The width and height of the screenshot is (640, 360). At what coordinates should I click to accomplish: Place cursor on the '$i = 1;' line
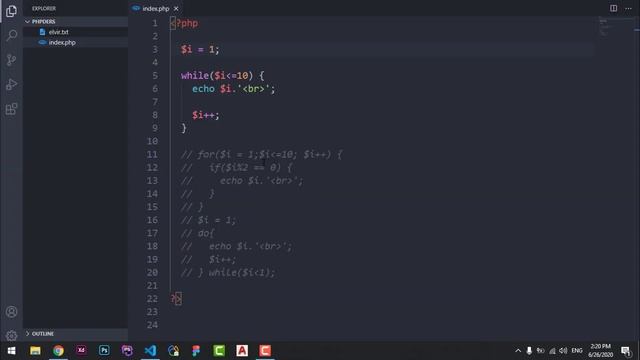coord(200,49)
